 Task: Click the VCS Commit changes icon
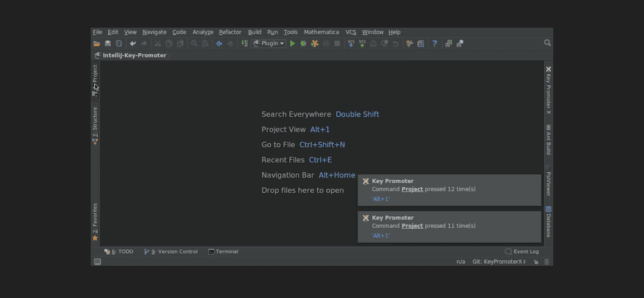(362, 44)
